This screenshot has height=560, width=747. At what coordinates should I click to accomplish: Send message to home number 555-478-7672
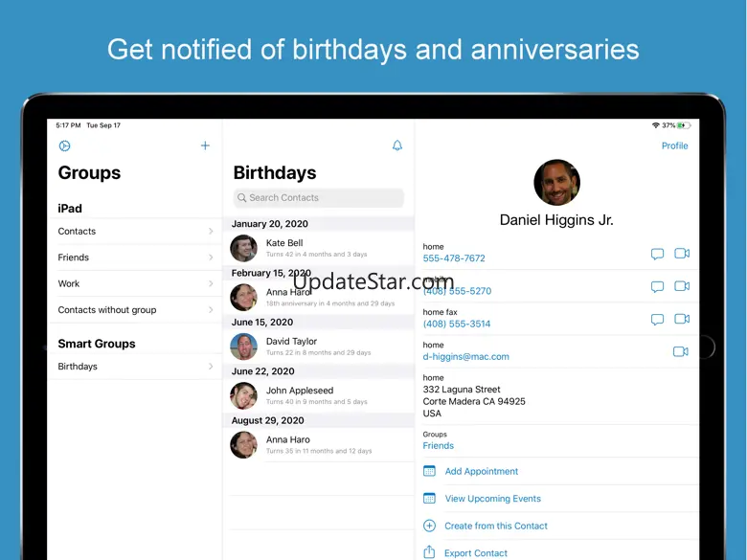(x=657, y=254)
